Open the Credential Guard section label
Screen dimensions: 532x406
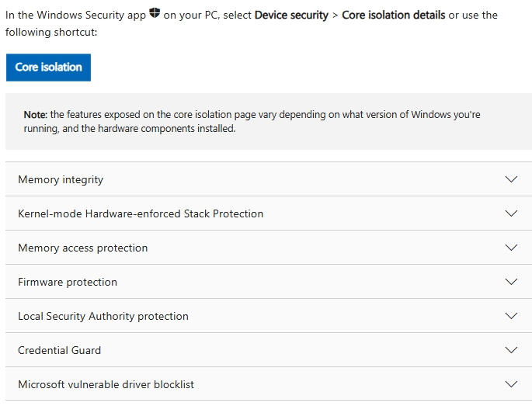click(60, 350)
